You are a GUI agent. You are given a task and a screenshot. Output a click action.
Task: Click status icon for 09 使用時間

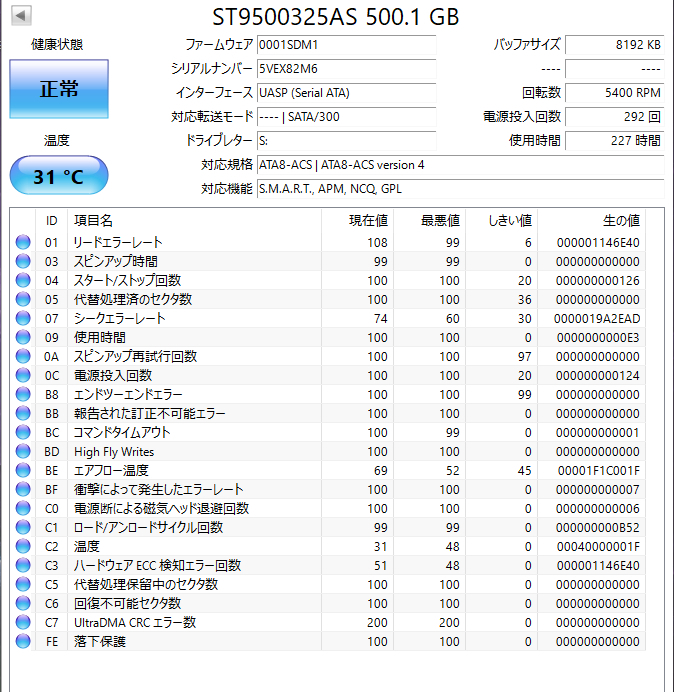pos(23,337)
